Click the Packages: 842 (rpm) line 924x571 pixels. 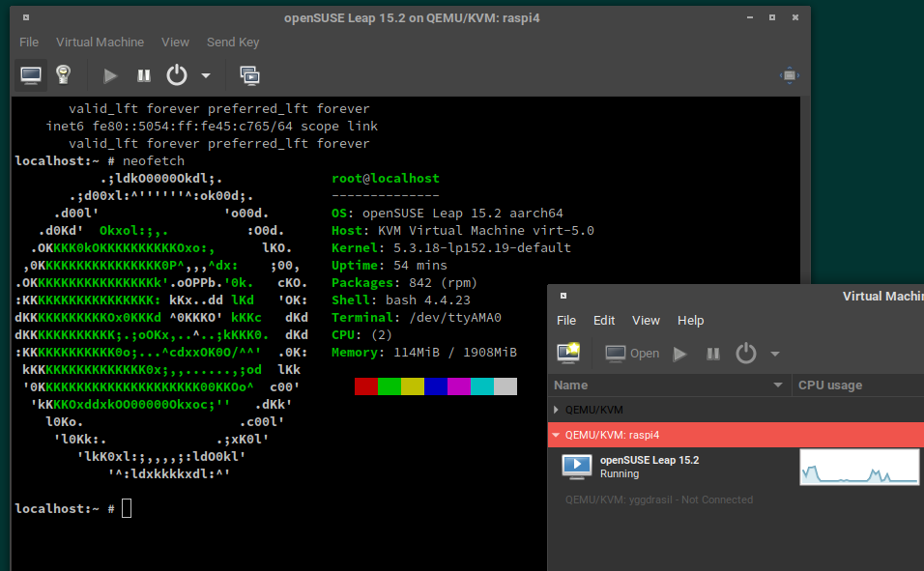pyautogui.click(x=404, y=283)
